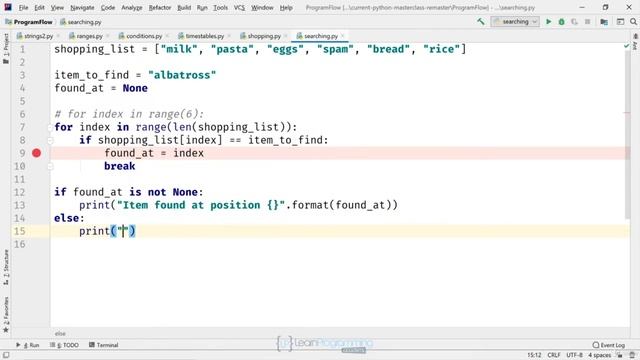
Task: Click the Ant tool window tab on right edge
Action: click(x=635, y=43)
